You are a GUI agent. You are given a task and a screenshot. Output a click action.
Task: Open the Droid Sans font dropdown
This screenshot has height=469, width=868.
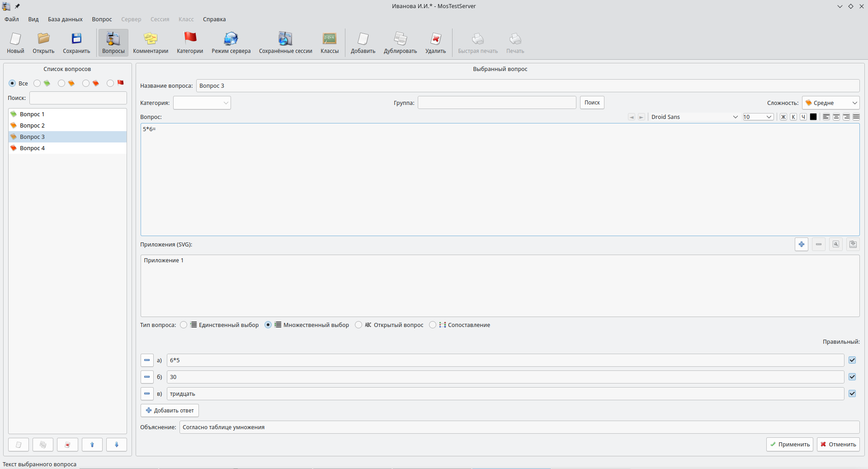point(694,117)
